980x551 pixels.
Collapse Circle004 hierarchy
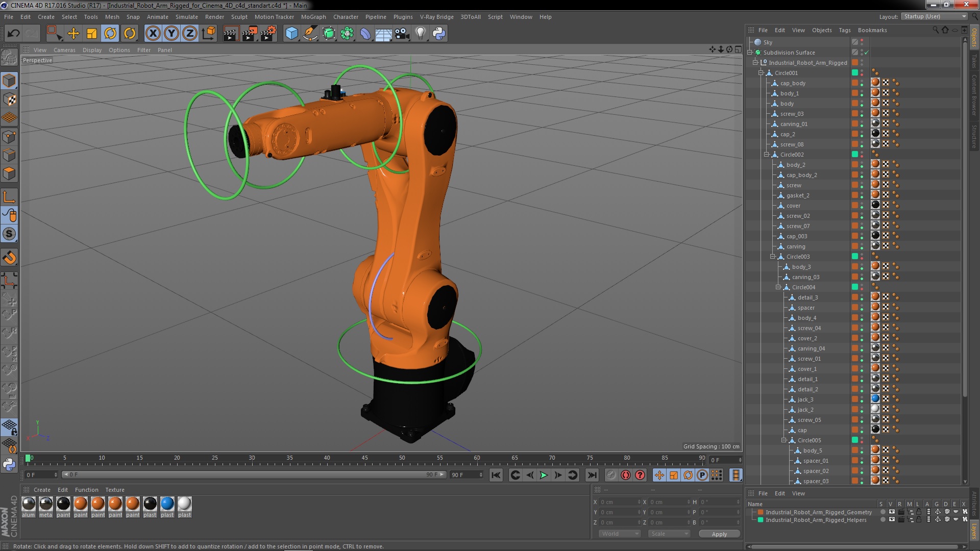(778, 287)
